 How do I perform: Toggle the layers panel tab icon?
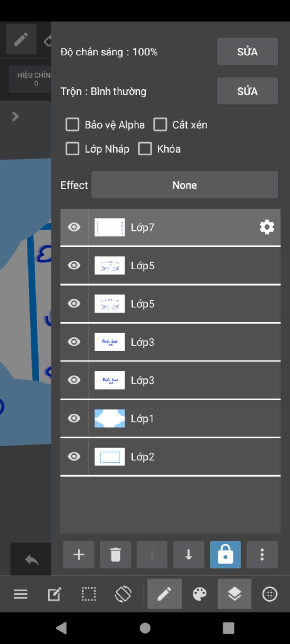pos(234,594)
